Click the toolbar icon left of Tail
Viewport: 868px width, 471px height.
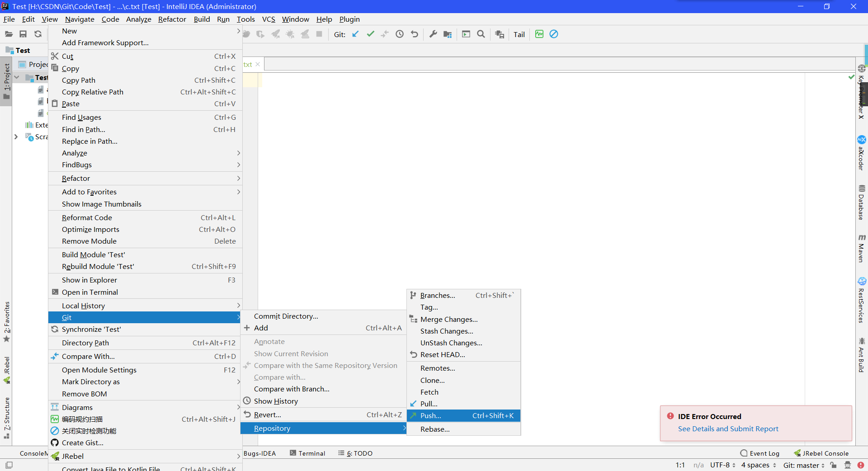tap(500, 34)
